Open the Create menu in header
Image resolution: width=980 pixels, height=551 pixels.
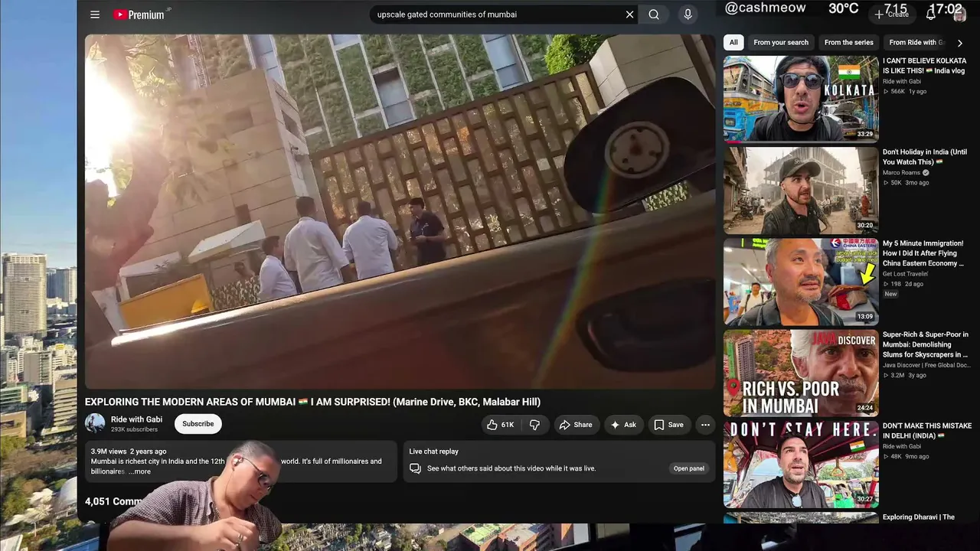click(892, 14)
